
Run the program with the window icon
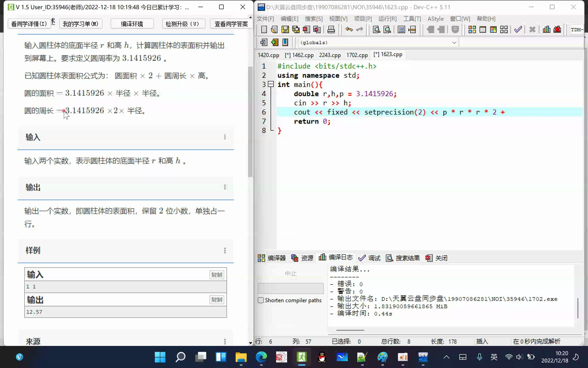[483, 30]
